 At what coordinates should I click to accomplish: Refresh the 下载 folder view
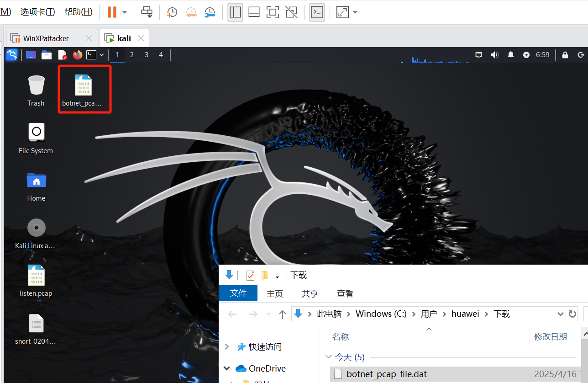point(572,314)
